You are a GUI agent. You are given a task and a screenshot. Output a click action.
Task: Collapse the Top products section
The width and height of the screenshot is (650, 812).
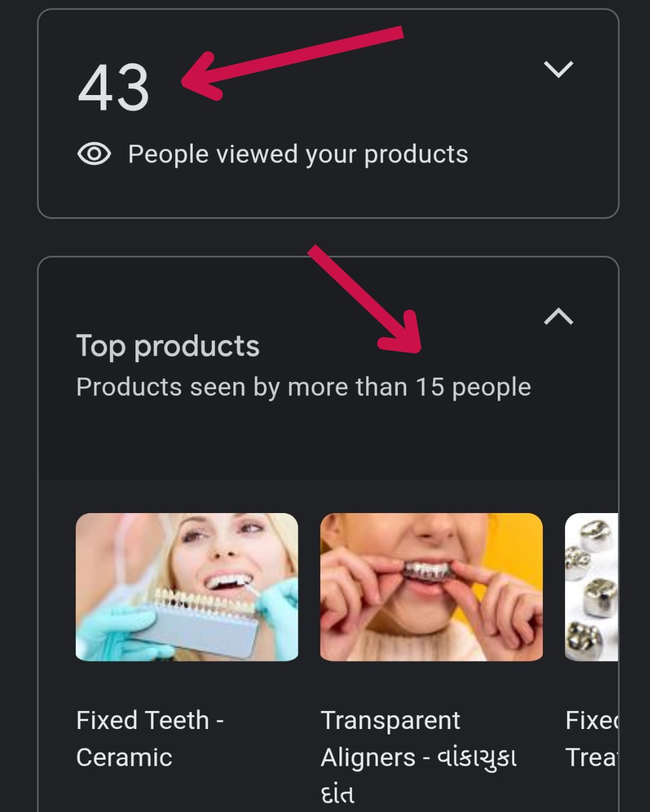click(x=558, y=316)
